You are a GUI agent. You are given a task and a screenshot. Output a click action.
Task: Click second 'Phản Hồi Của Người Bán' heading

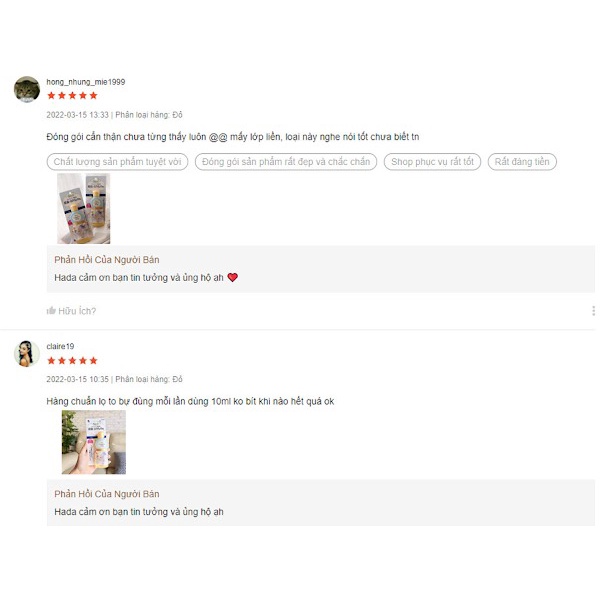click(x=107, y=494)
